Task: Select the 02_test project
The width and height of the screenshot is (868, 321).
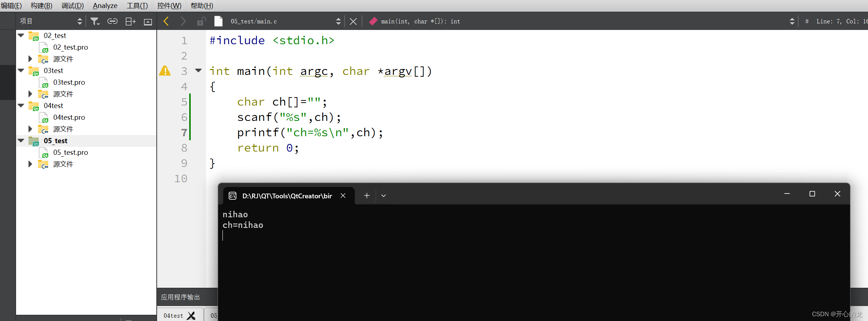Action: pyautogui.click(x=55, y=35)
